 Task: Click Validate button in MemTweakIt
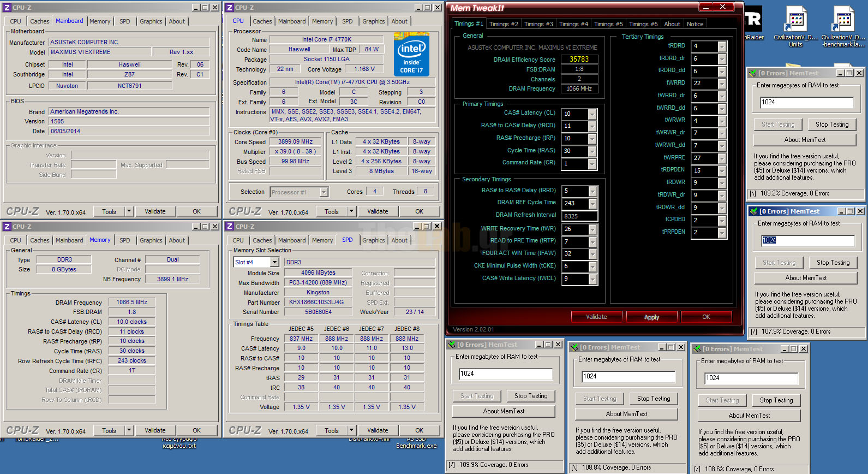tap(596, 317)
